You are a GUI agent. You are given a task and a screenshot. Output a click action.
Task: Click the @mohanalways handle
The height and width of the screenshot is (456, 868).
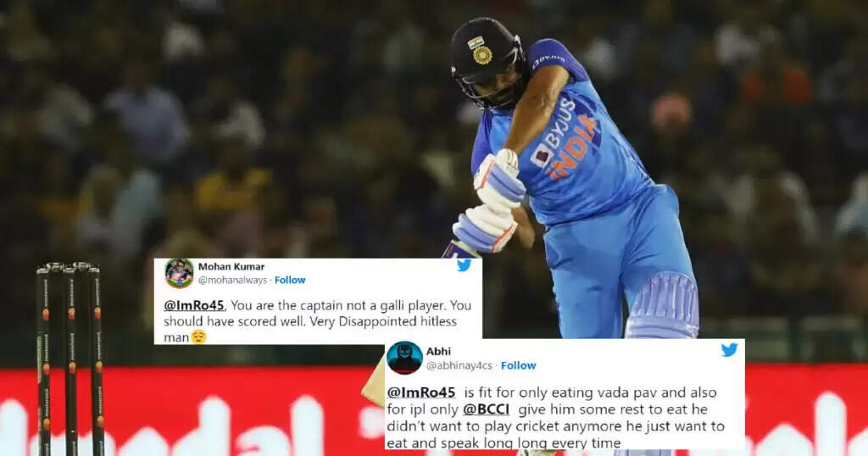click(232, 281)
